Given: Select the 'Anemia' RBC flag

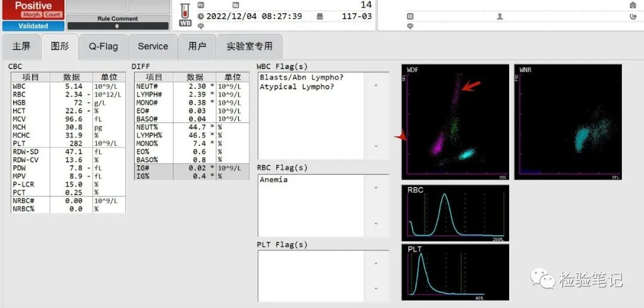Looking at the screenshot, I should tap(274, 180).
